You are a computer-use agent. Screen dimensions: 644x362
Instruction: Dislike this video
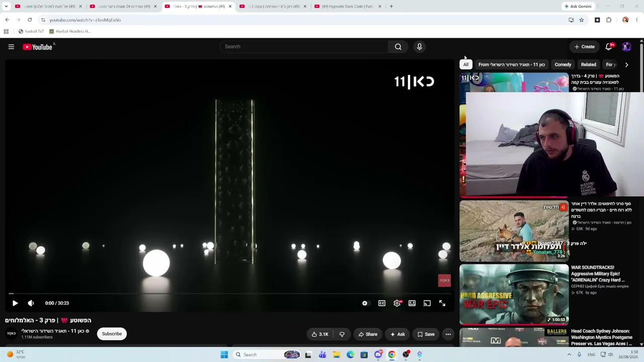click(x=342, y=334)
